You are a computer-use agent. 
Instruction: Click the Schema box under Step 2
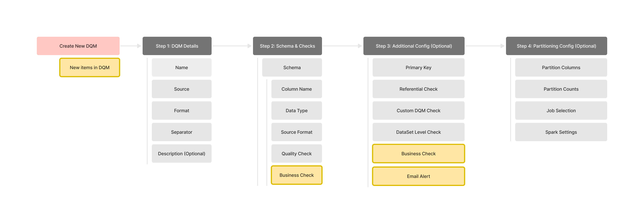click(292, 67)
